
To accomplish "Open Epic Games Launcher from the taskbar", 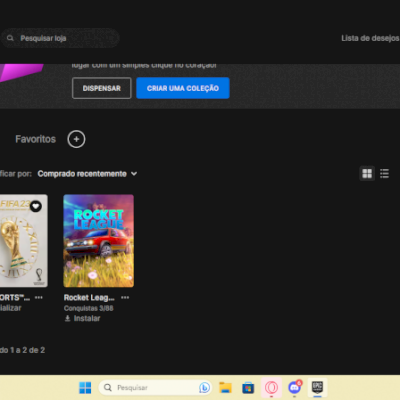I will click(x=317, y=387).
